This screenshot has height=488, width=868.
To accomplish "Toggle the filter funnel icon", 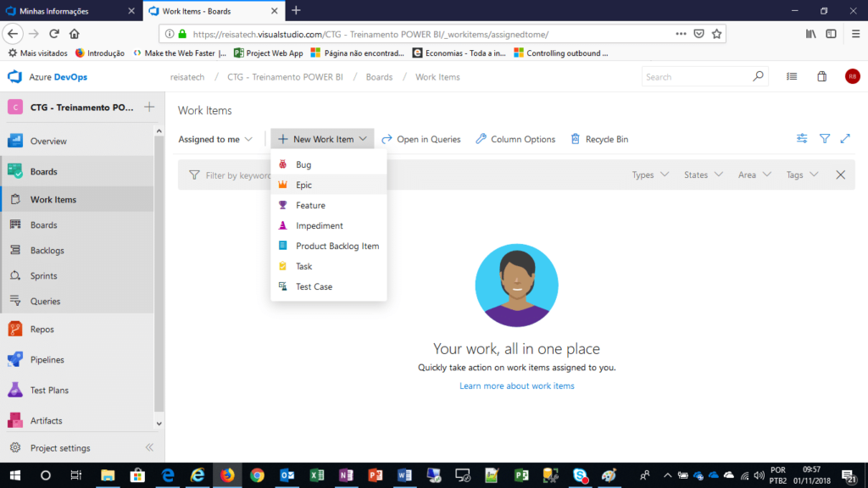I will tap(824, 139).
